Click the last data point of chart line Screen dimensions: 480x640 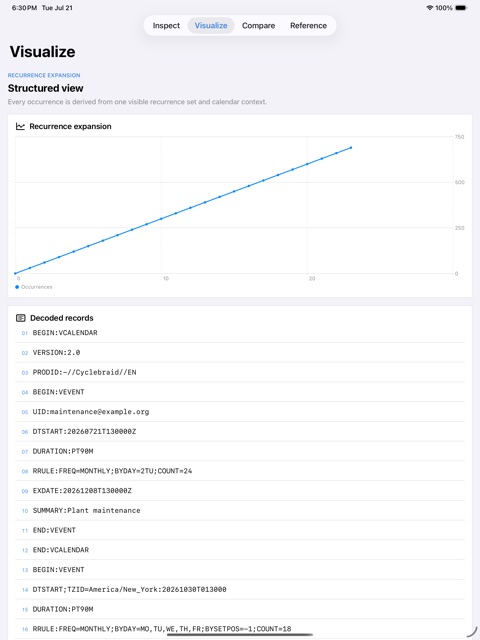351,148
